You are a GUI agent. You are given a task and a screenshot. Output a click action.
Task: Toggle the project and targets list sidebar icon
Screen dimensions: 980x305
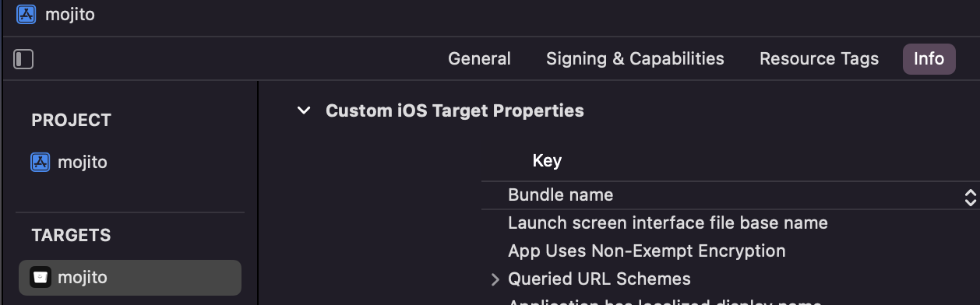24,59
